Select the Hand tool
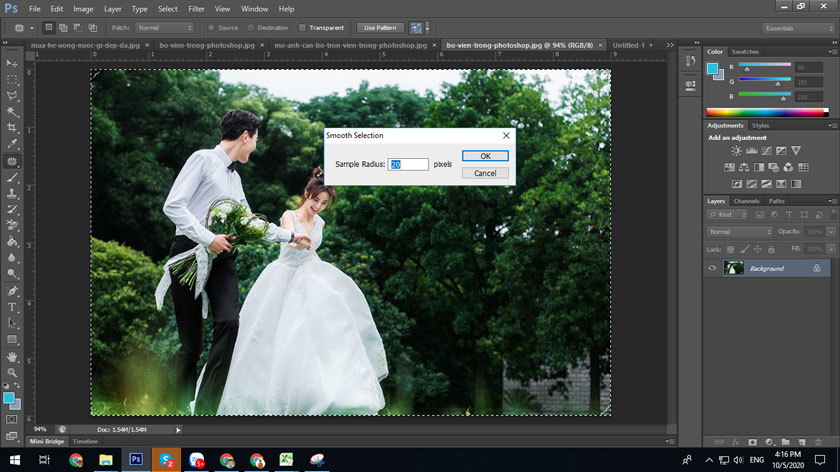Viewport: 840px width, 472px height. [x=12, y=357]
